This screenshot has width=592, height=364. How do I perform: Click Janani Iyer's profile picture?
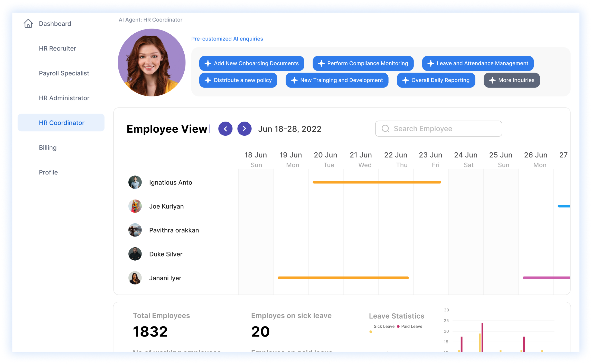click(x=135, y=278)
